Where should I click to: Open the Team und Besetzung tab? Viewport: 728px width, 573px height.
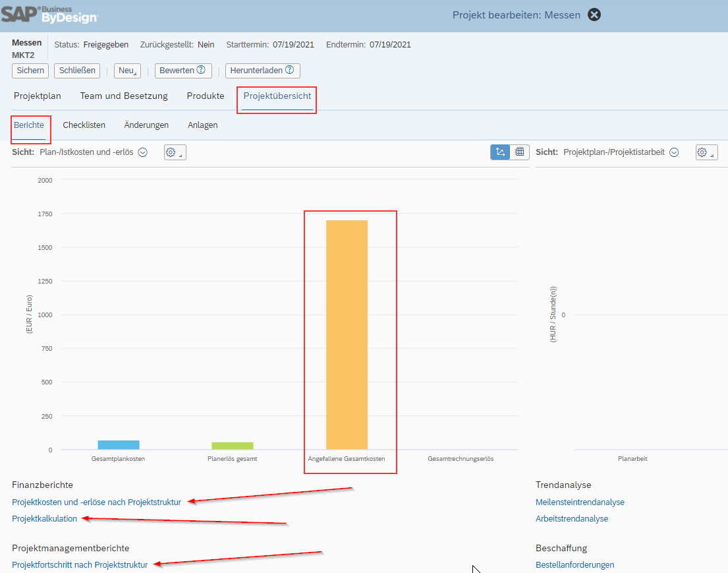(124, 96)
